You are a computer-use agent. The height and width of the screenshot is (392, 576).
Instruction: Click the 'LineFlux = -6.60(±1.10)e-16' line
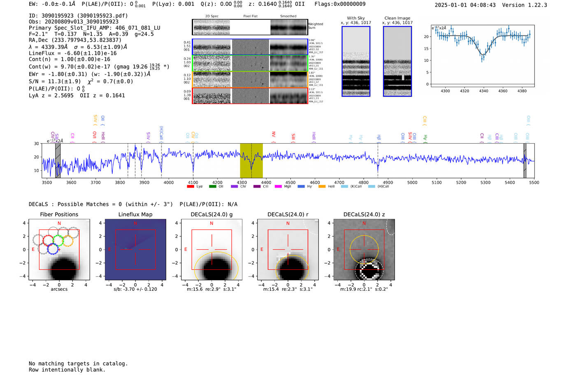coord(73,53)
